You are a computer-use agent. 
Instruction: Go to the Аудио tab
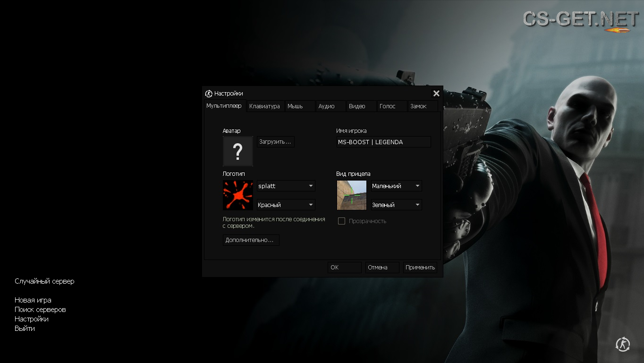coord(326,106)
